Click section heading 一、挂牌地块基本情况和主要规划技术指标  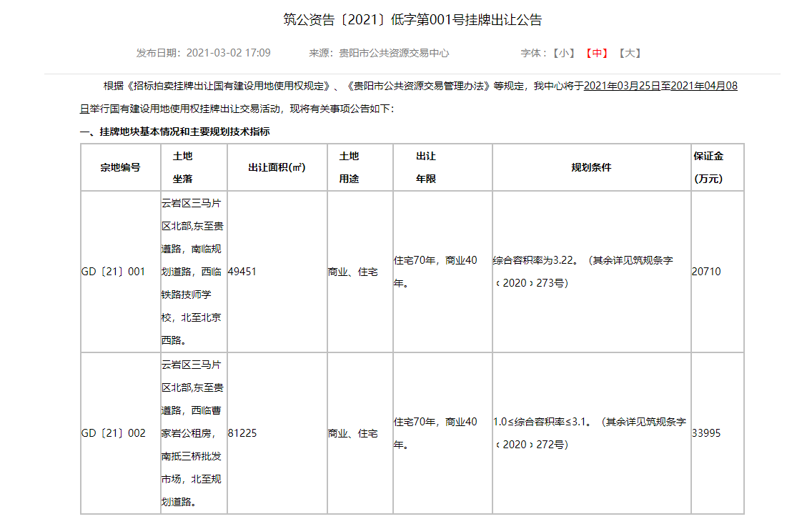coord(175,132)
